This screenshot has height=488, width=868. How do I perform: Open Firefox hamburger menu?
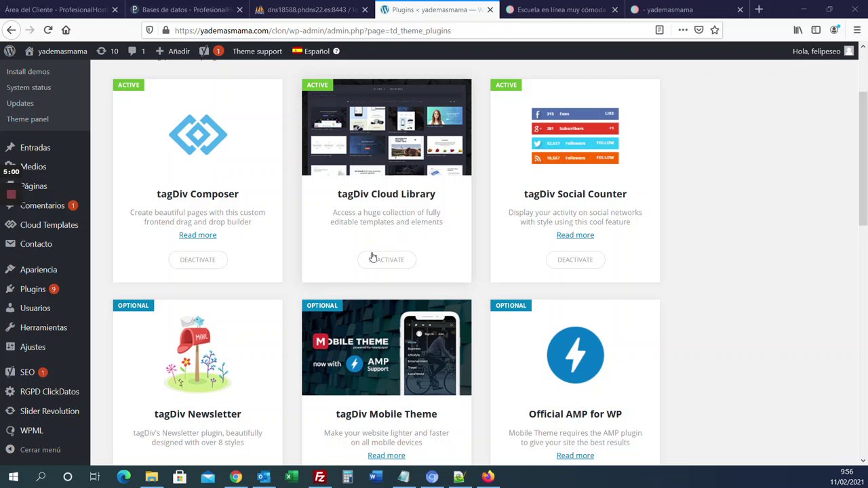tap(857, 30)
